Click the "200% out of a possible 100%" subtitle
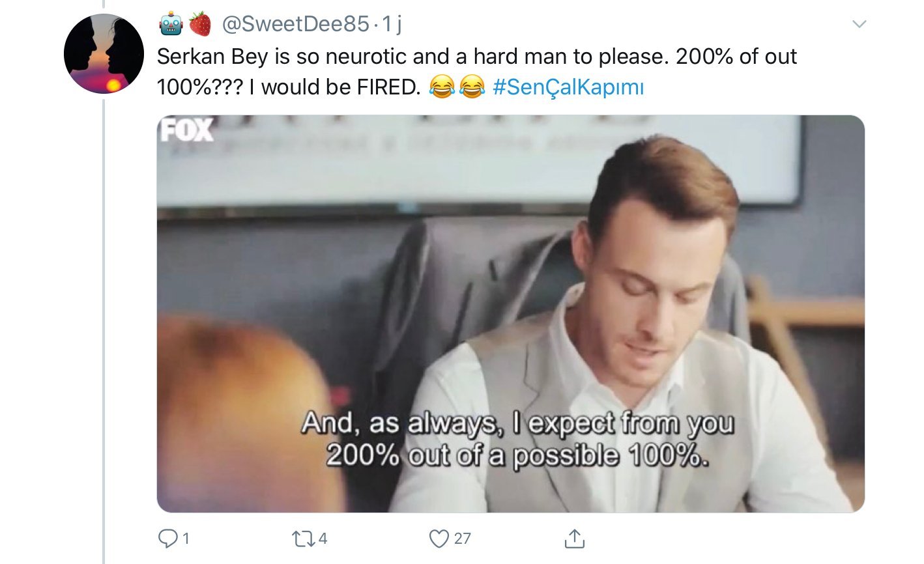This screenshot has width=924, height=564. (x=517, y=456)
